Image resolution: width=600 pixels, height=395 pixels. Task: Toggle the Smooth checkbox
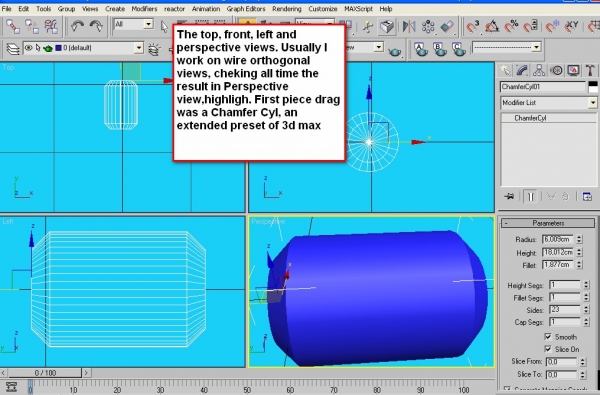coord(548,336)
